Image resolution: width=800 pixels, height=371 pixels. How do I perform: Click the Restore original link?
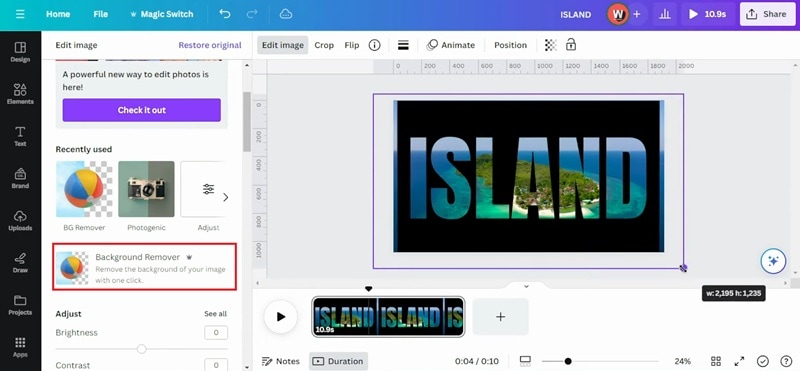coord(210,45)
